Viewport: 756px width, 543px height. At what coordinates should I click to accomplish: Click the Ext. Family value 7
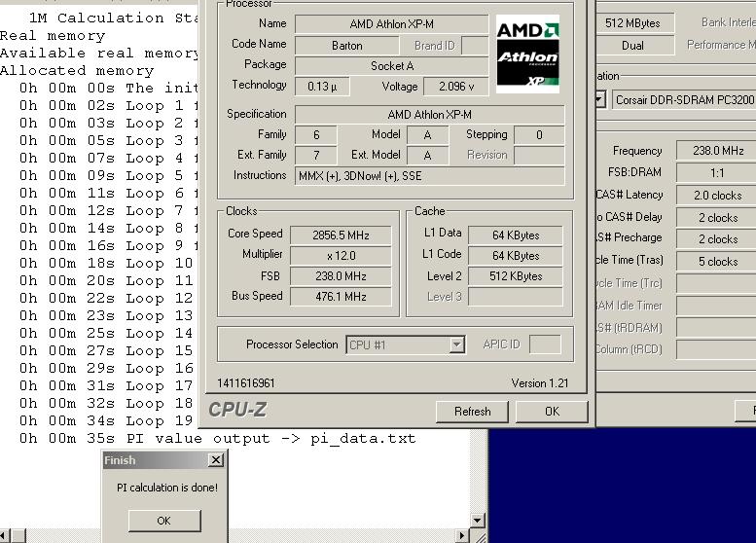click(x=316, y=156)
